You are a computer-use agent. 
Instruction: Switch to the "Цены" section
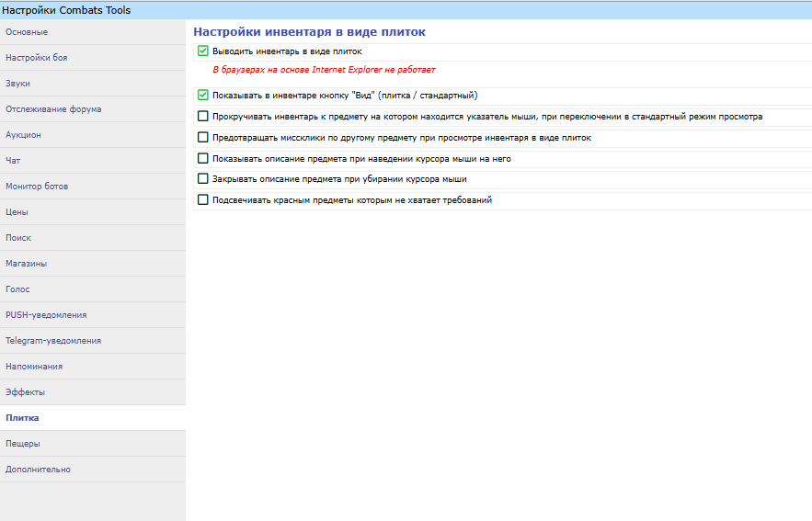point(17,212)
